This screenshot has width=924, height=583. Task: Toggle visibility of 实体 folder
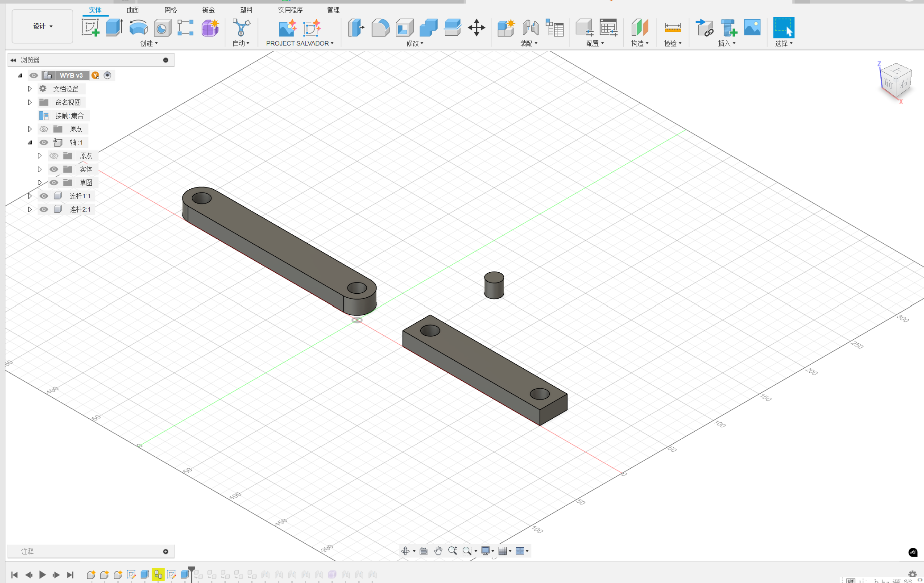click(54, 169)
